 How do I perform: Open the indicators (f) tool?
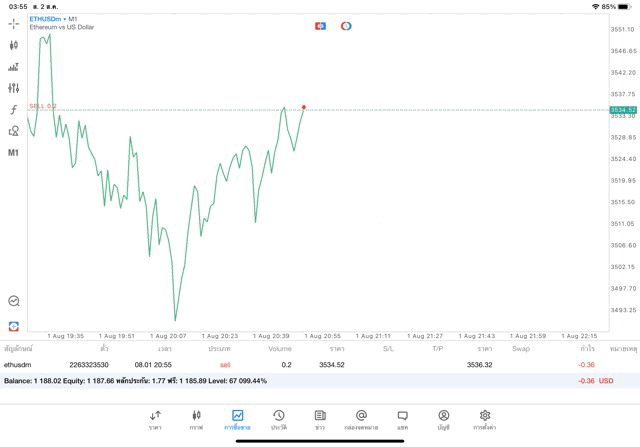13,110
